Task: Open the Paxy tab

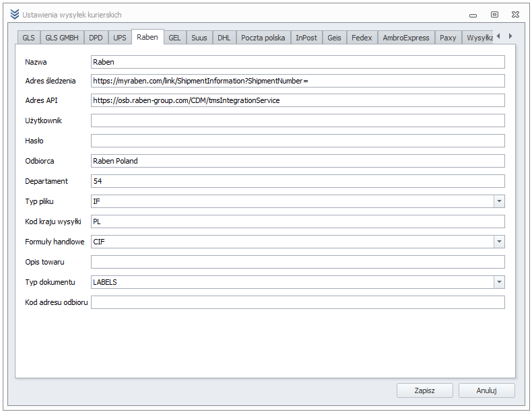Action: click(448, 38)
